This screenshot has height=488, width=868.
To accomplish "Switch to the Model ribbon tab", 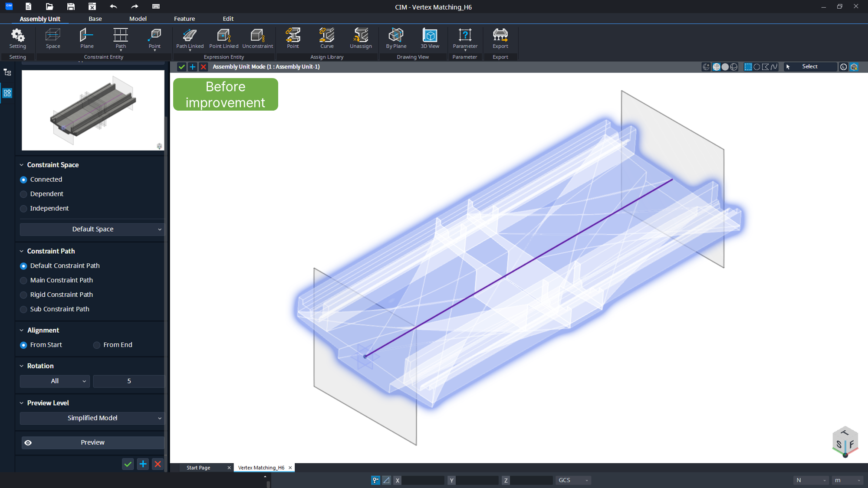I will (x=138, y=19).
